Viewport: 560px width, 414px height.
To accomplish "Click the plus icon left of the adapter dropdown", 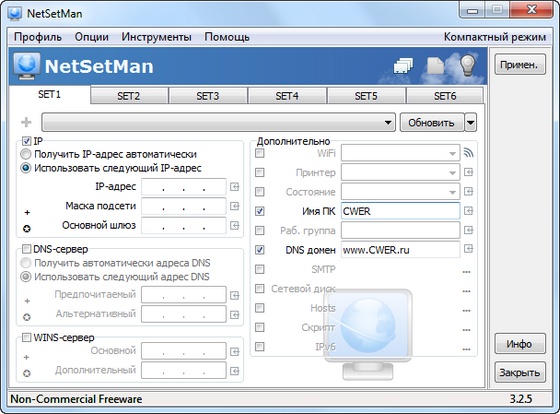I will [26, 123].
